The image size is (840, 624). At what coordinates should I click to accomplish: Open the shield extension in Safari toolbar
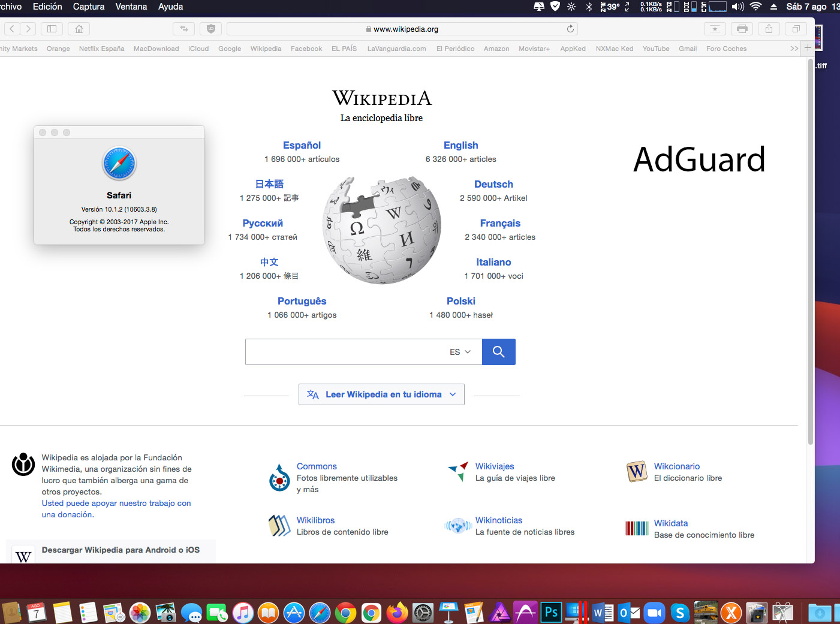click(x=210, y=29)
